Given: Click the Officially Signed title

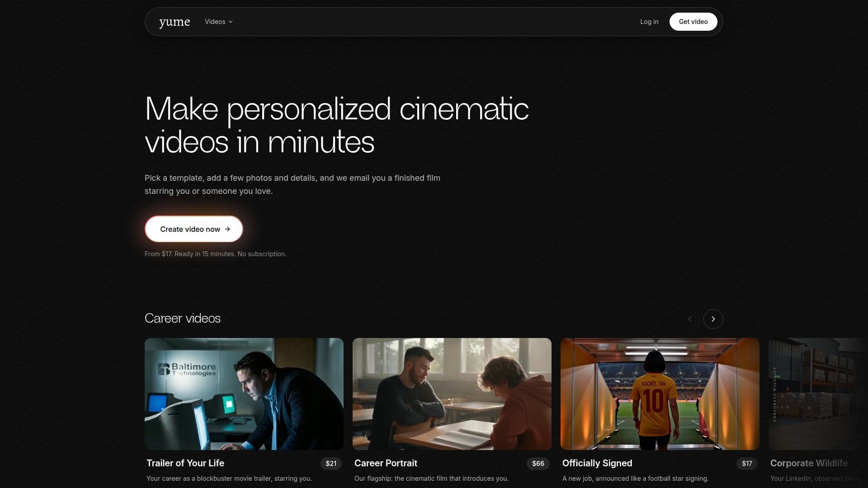Looking at the screenshot, I should (x=597, y=463).
